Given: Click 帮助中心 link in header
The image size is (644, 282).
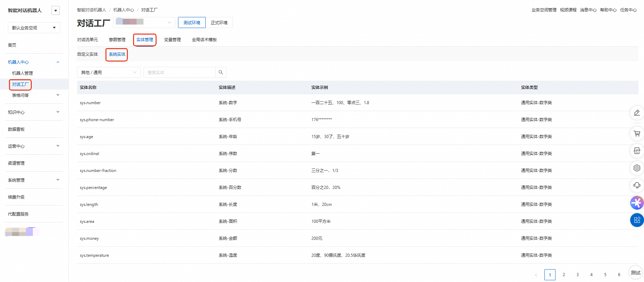Looking at the screenshot, I should (608, 10).
